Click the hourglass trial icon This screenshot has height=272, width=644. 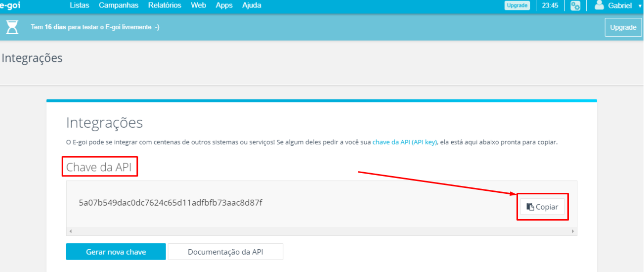[12, 27]
